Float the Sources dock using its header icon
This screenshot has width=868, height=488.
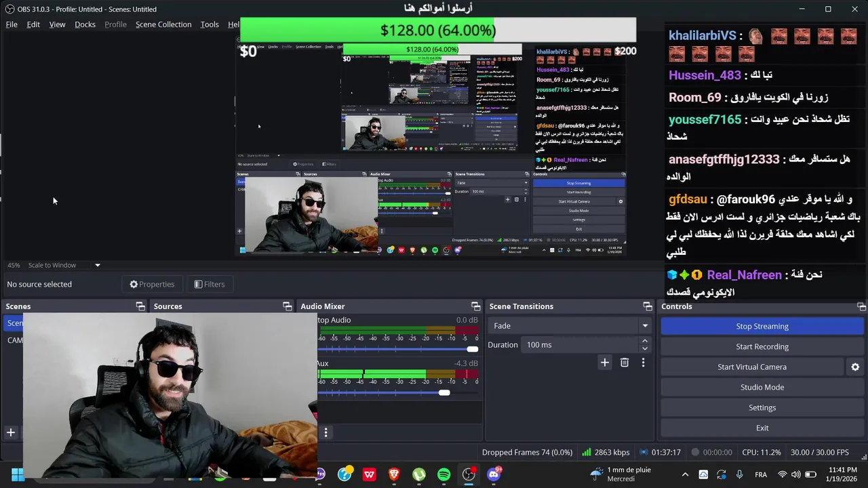coord(288,306)
